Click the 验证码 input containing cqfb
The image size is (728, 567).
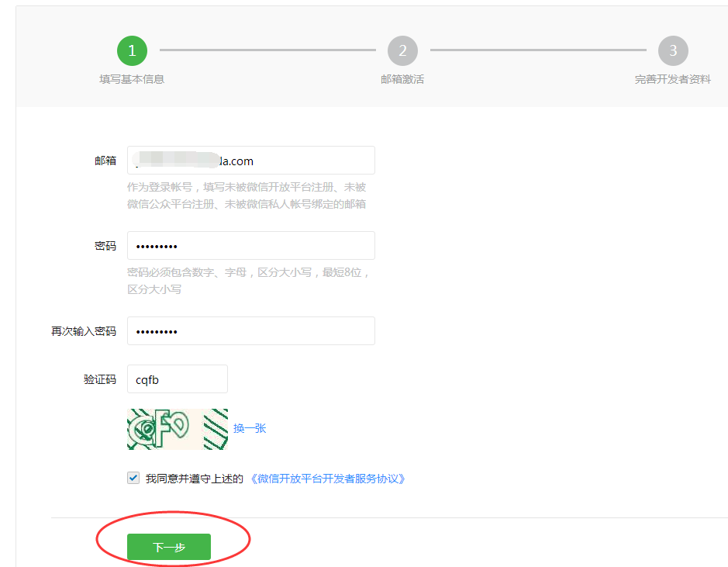pyautogui.click(x=178, y=379)
